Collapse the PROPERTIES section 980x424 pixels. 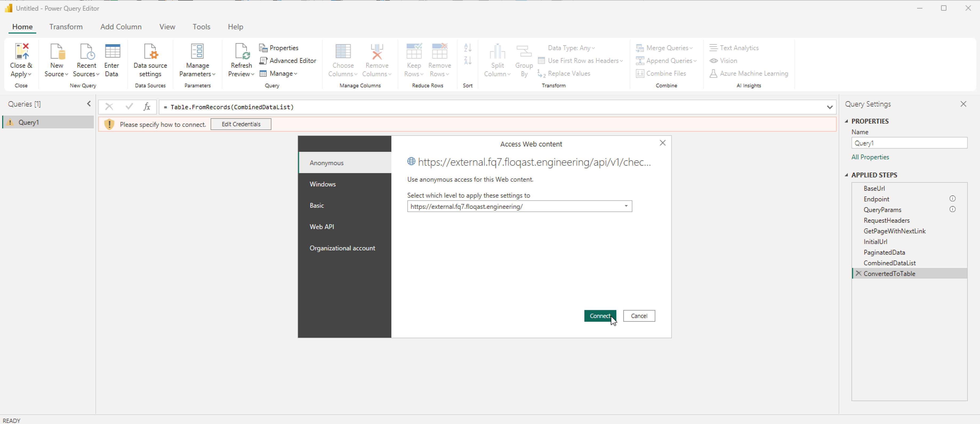846,121
